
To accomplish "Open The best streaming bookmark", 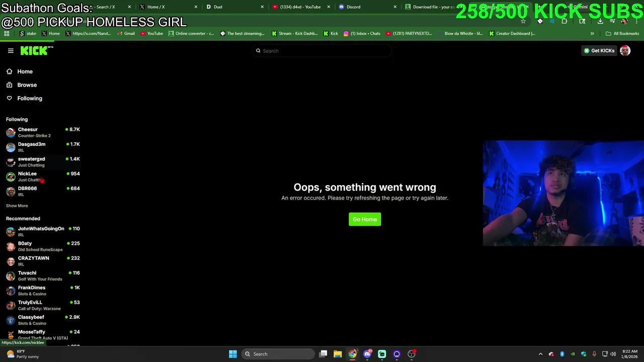I will click(242, 34).
